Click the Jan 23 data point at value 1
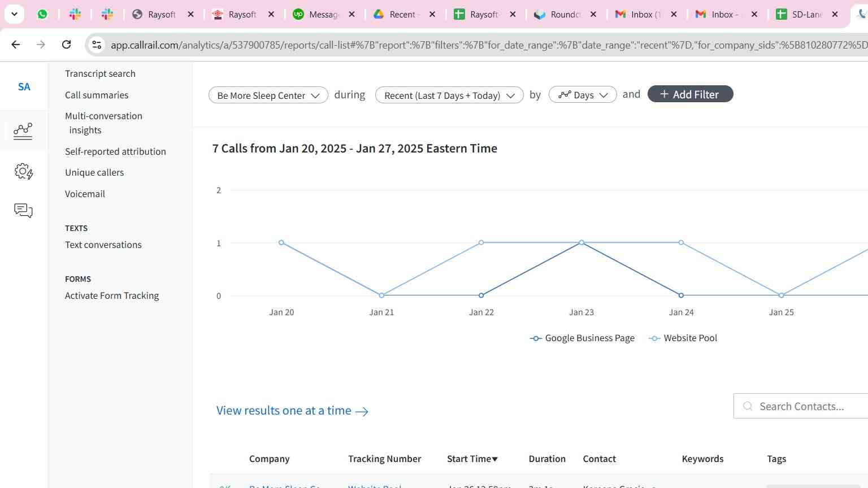This screenshot has height=488, width=868. coord(581,242)
